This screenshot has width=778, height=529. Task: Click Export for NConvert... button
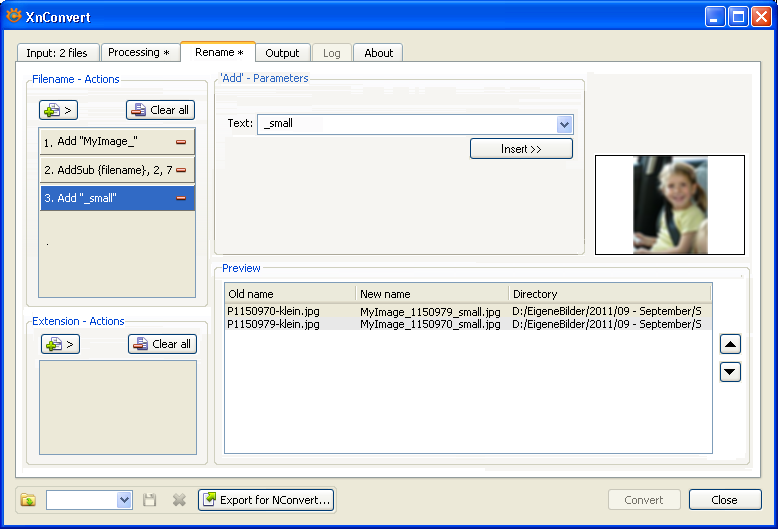click(266, 500)
